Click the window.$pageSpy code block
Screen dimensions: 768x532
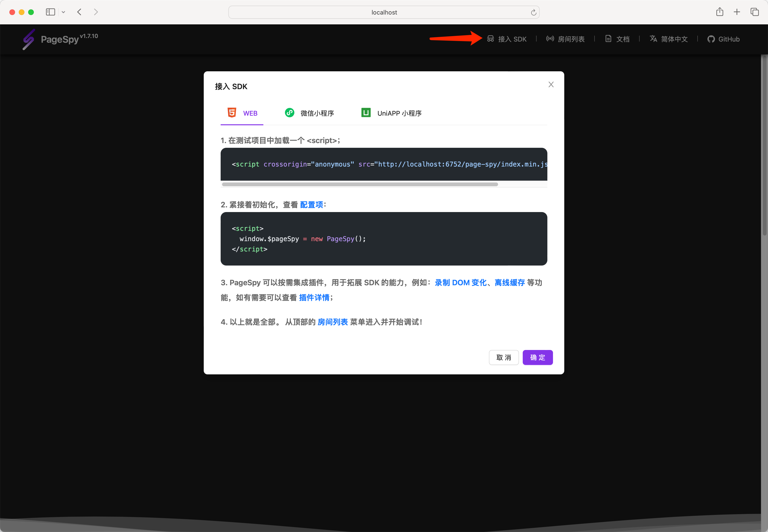tap(384, 239)
